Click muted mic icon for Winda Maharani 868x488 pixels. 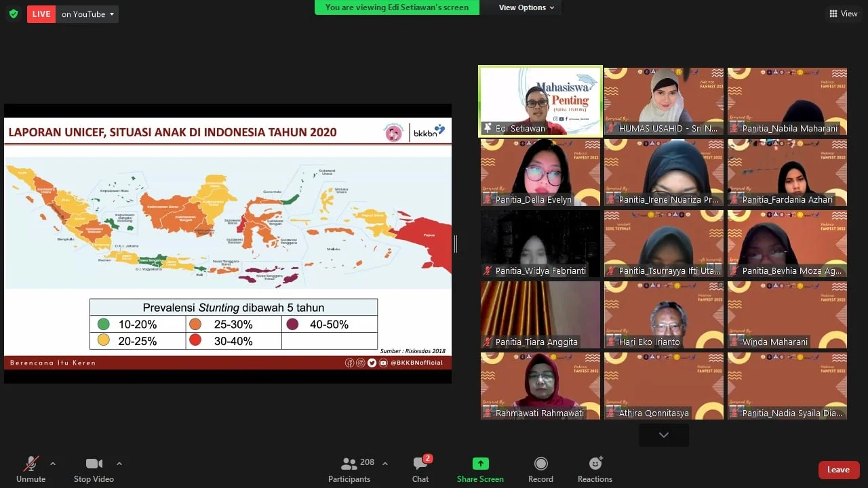(734, 342)
